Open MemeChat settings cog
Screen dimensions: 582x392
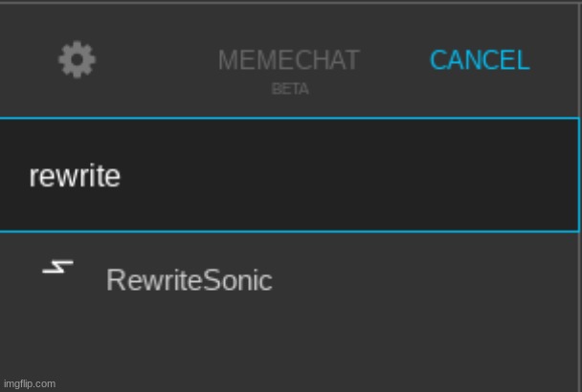coord(77,59)
